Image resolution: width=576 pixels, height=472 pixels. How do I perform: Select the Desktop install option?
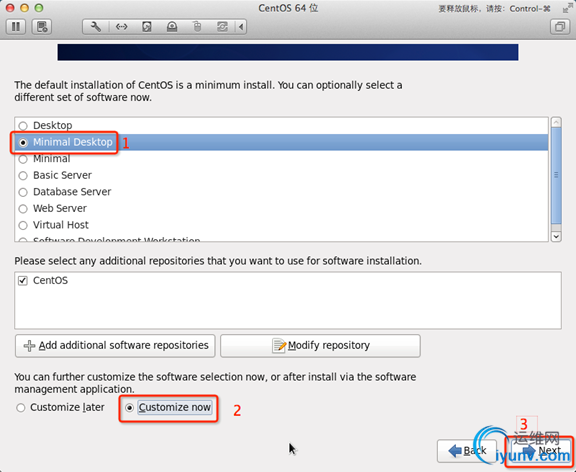(23, 126)
